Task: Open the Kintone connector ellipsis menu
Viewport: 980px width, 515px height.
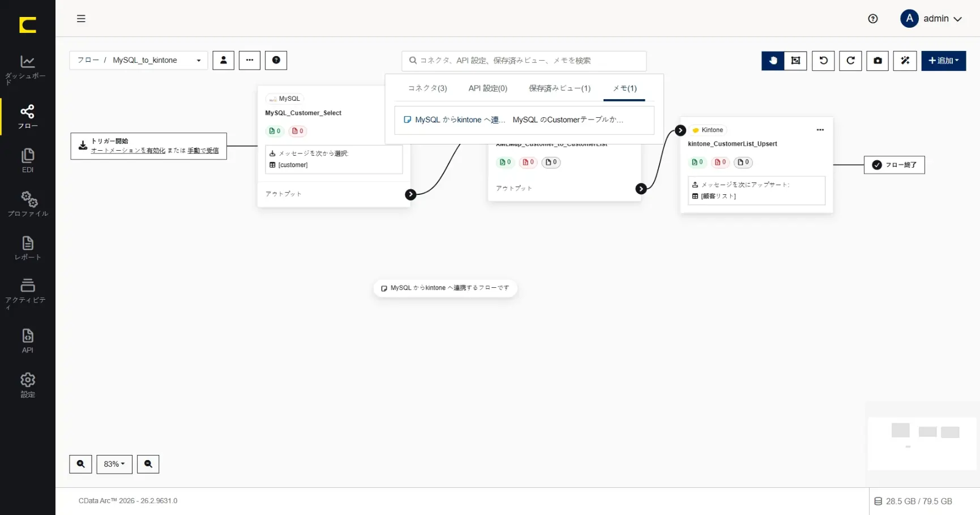Action: click(820, 130)
